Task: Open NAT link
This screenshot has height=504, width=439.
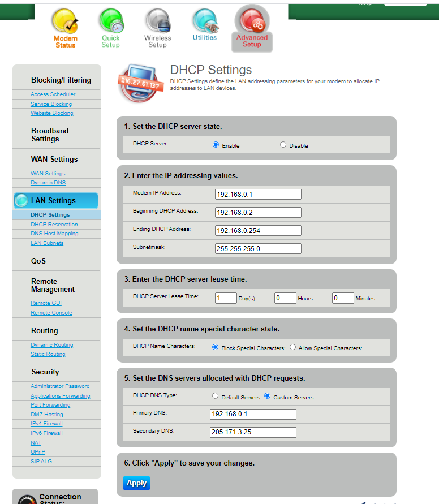Action: pos(36,442)
